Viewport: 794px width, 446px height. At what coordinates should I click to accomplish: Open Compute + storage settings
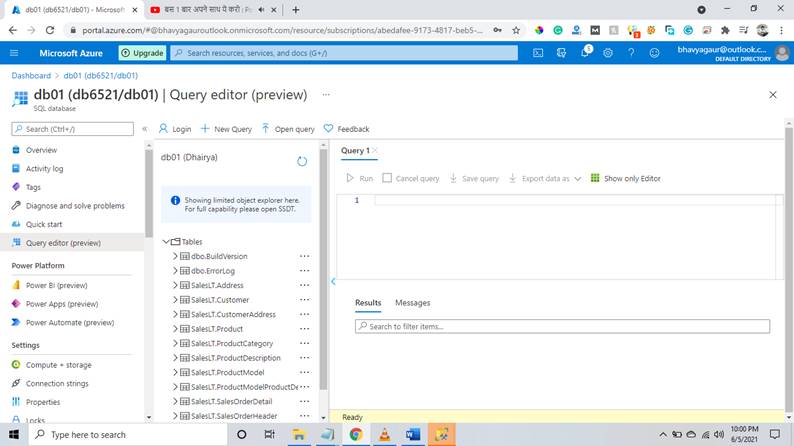(x=59, y=364)
